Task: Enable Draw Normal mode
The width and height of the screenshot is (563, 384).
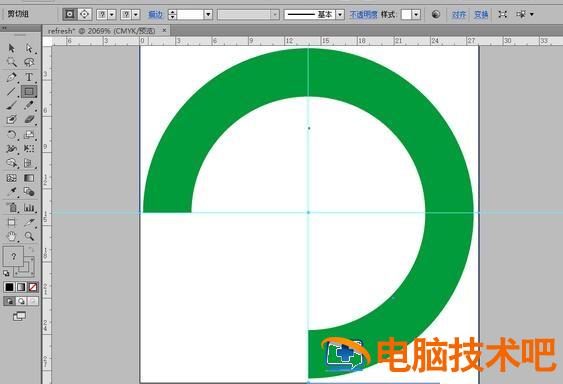Action: click(9, 301)
